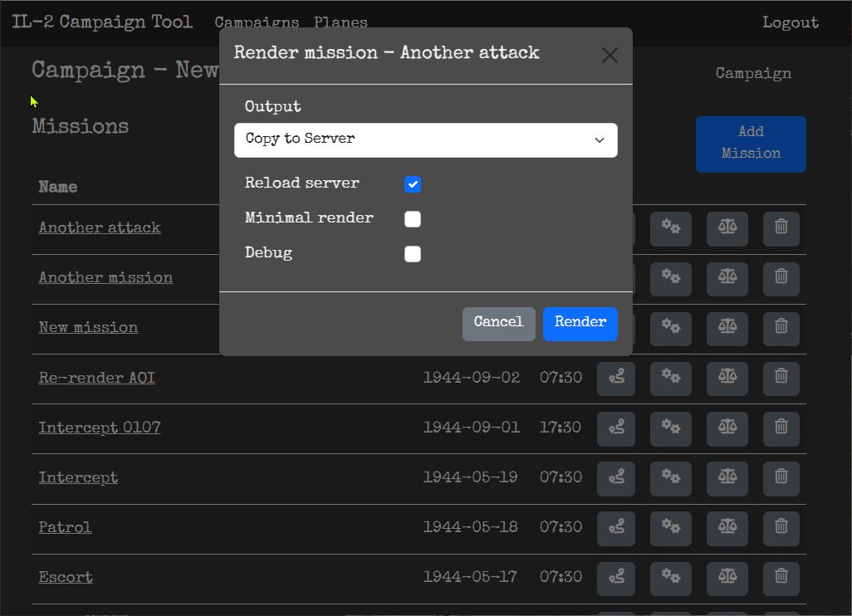Open the Output dropdown showing Copy to Server
852x616 pixels.
point(425,139)
